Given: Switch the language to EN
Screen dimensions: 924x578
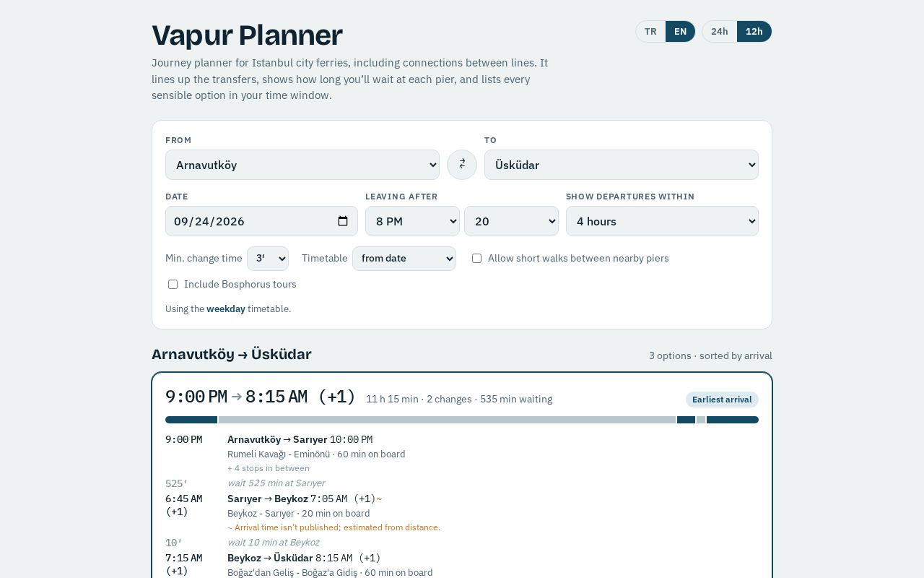Looking at the screenshot, I should tap(680, 32).
